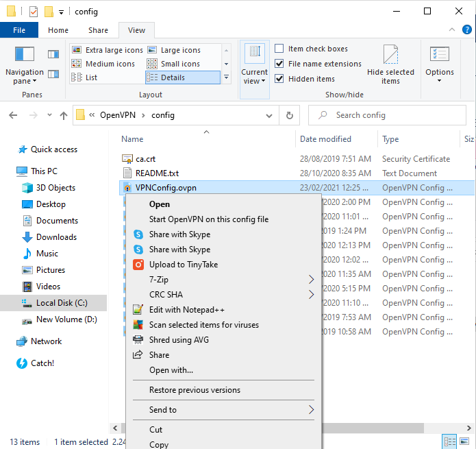Click the Refresh button in address bar
Viewport: 476px width, 449px height.
(x=289, y=115)
